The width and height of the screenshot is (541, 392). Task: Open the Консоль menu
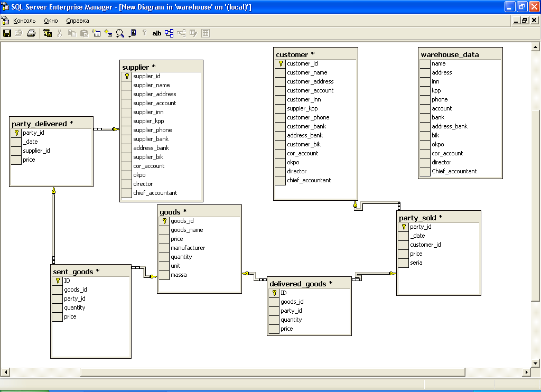point(24,21)
